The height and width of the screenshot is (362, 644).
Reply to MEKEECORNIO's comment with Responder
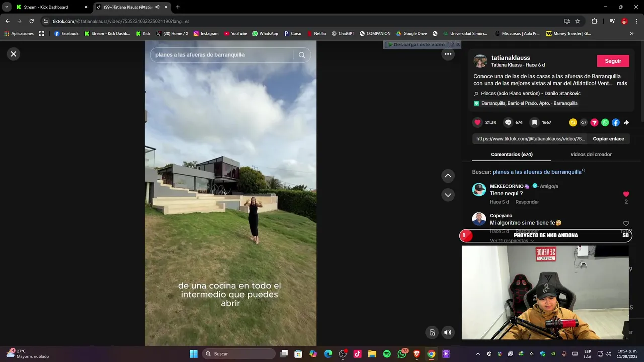point(527,202)
